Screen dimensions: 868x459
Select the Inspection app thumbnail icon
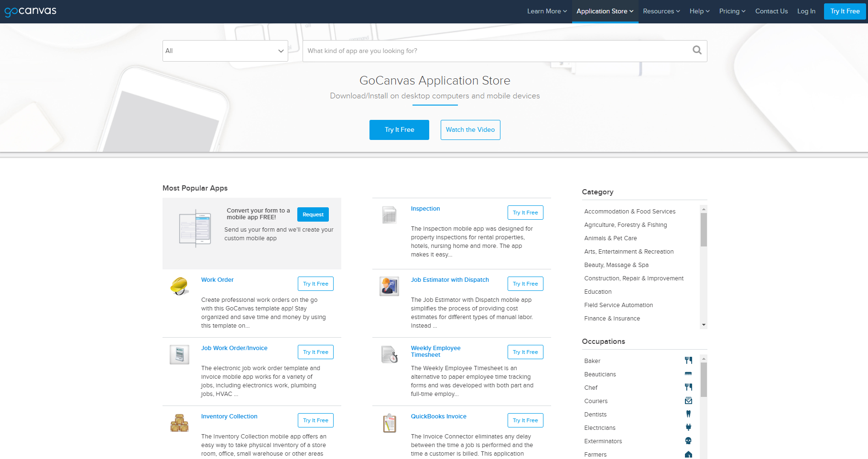tap(389, 215)
